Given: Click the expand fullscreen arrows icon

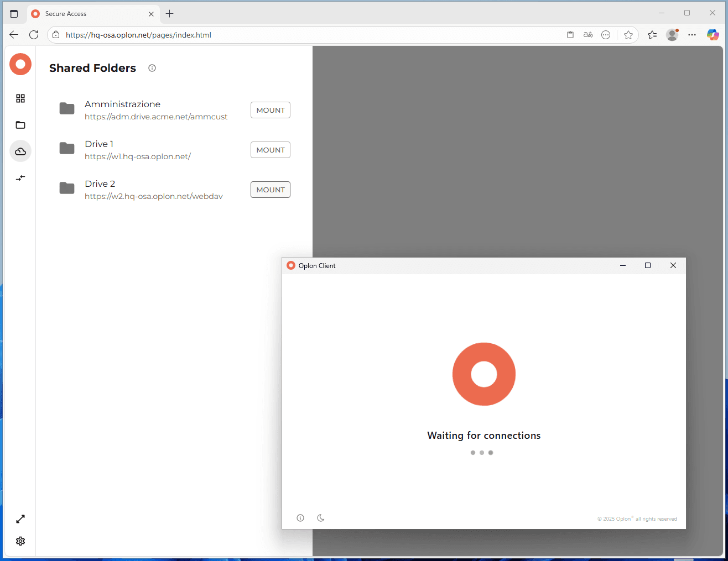Looking at the screenshot, I should [x=20, y=519].
